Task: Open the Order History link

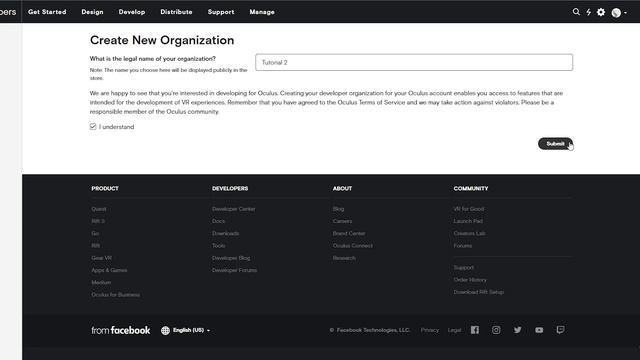Action: tap(470, 280)
